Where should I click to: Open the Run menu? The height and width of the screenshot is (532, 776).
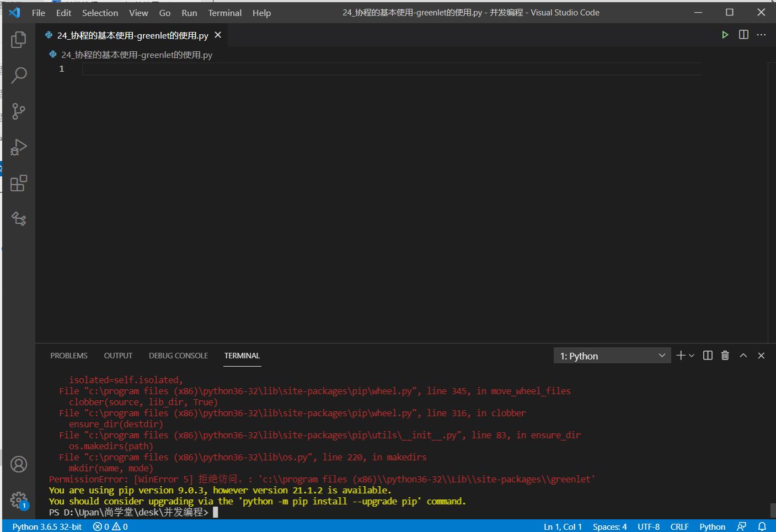point(189,13)
